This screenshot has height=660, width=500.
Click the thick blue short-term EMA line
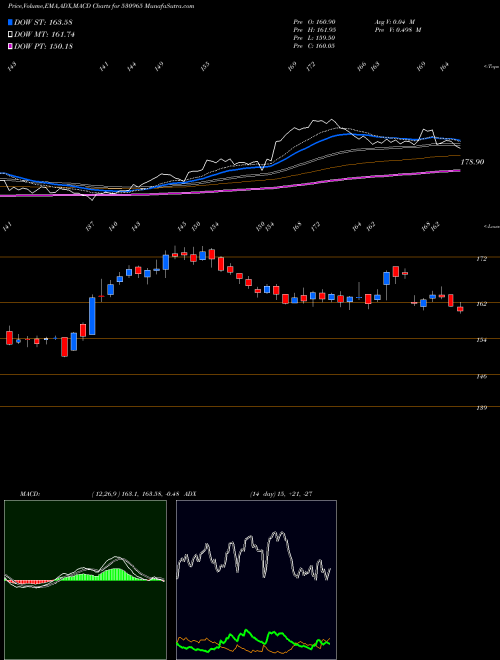(295, 152)
